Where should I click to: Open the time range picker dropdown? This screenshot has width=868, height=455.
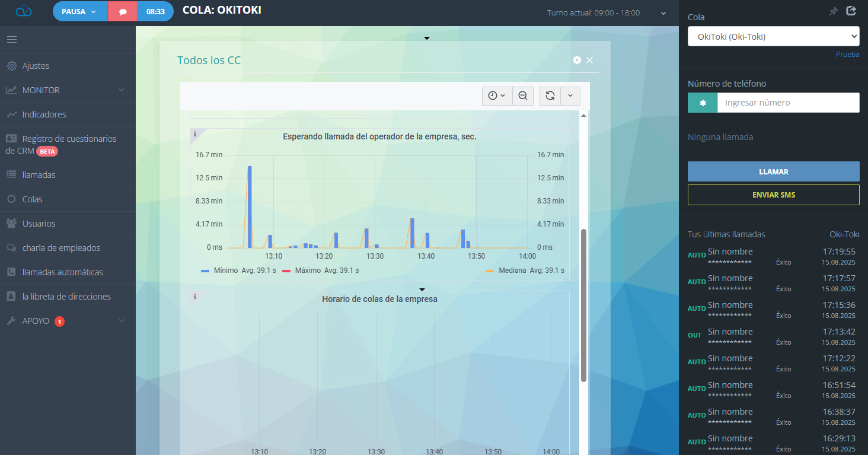pos(497,96)
